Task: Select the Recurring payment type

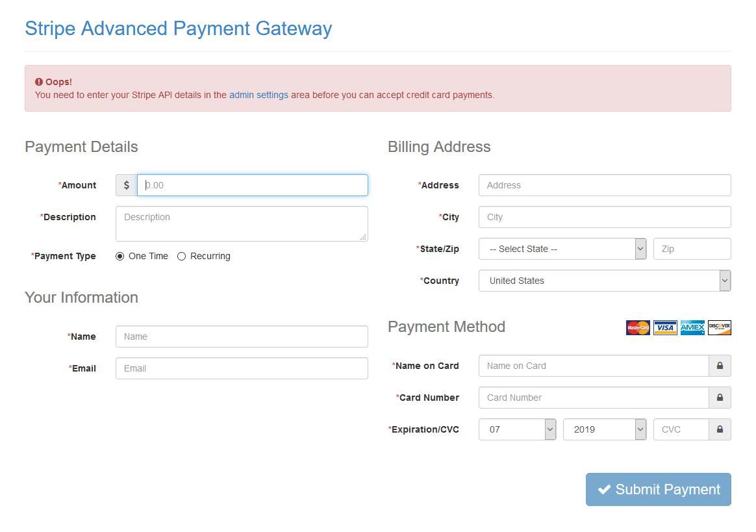Action: point(182,257)
